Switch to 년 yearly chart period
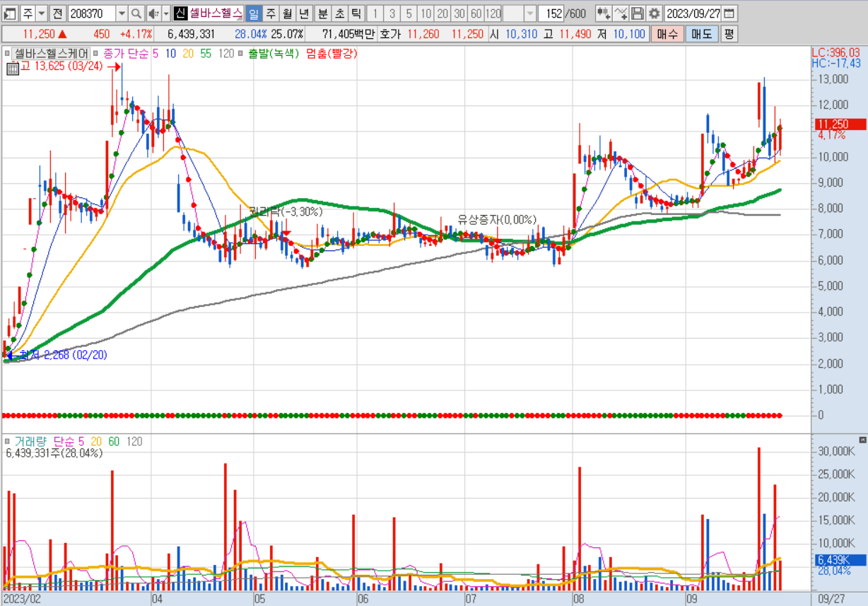The width and height of the screenshot is (868, 606). coord(304,13)
